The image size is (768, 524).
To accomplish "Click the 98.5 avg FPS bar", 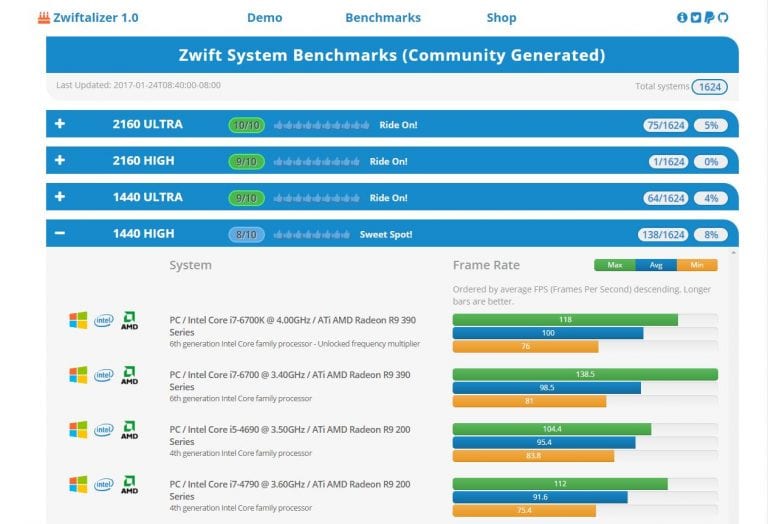I will [x=547, y=388].
